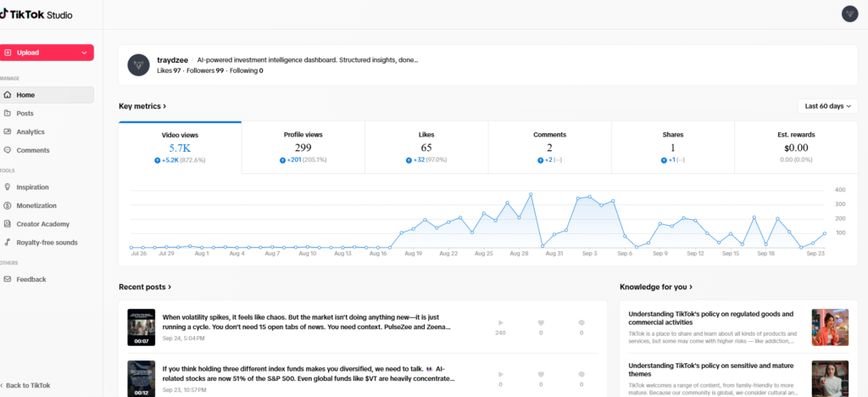Read article on sensitive and mature themes

pyautogui.click(x=711, y=370)
